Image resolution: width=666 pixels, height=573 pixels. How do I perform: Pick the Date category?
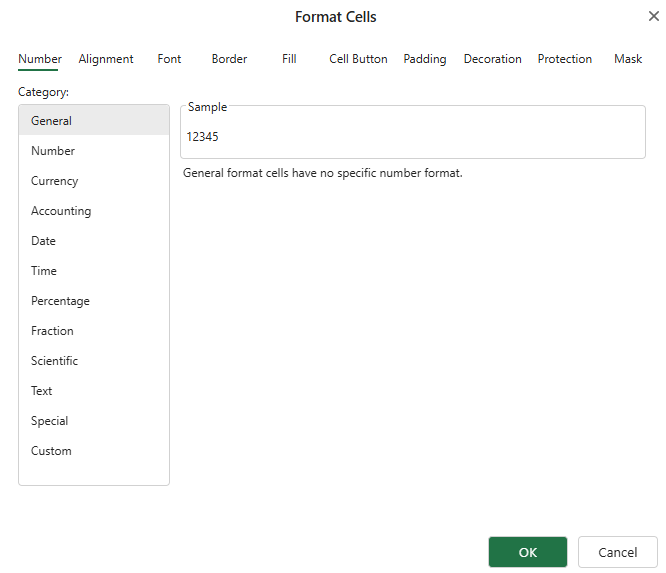(x=43, y=241)
